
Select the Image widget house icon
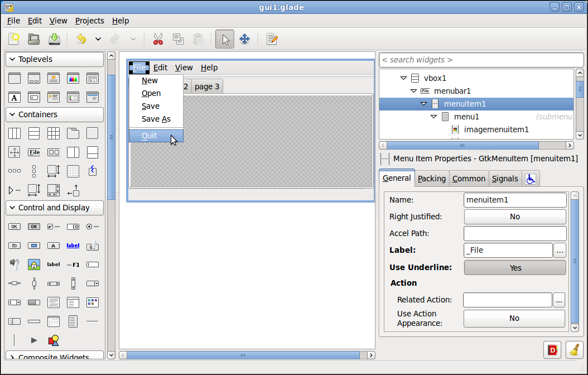click(34, 265)
